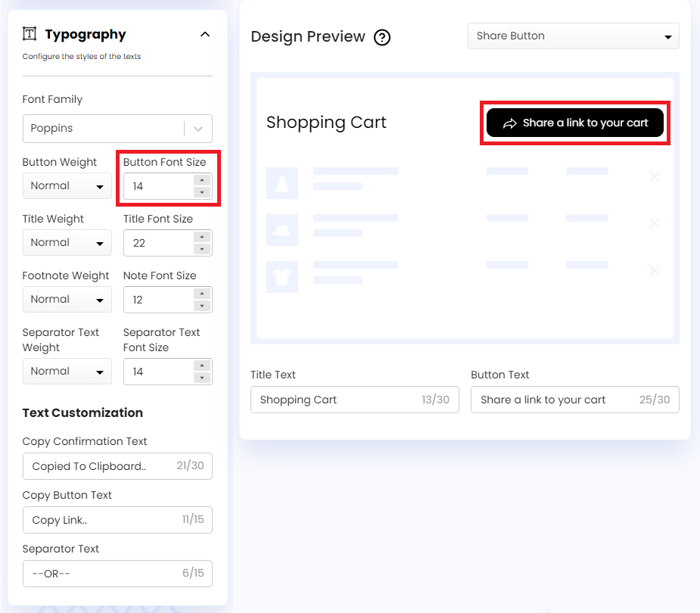Click the Button Text input field

pos(556,400)
